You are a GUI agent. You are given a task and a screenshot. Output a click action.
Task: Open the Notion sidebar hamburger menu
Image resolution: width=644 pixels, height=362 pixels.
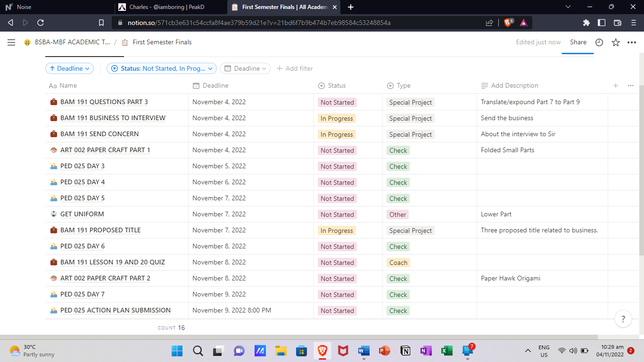11,42
